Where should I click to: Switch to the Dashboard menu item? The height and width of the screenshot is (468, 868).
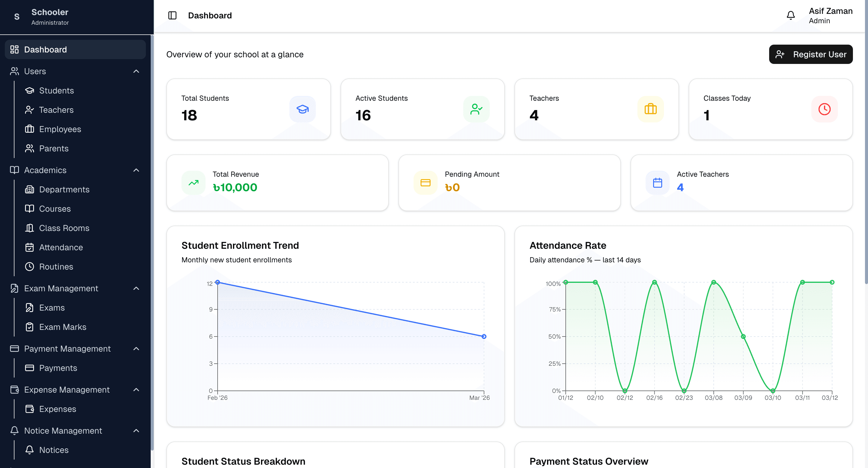[x=45, y=49]
